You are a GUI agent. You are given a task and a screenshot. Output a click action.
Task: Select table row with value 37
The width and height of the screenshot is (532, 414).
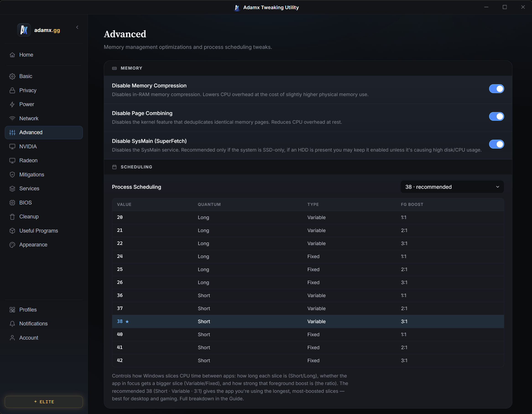(308, 309)
